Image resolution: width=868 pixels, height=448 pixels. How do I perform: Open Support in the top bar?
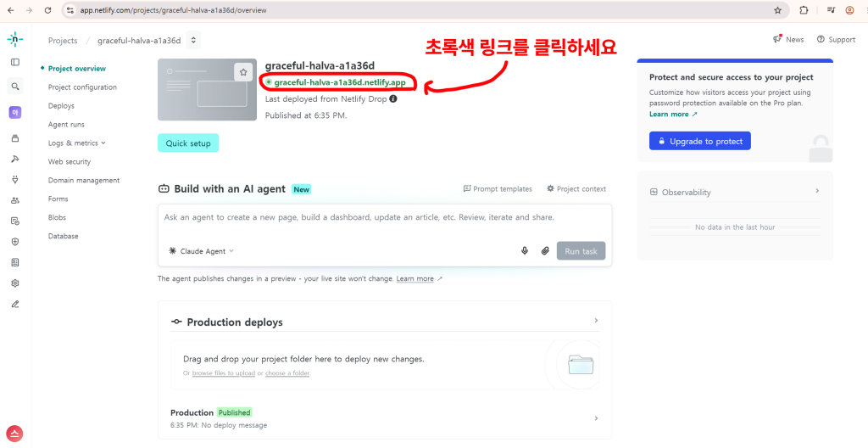[836, 39]
